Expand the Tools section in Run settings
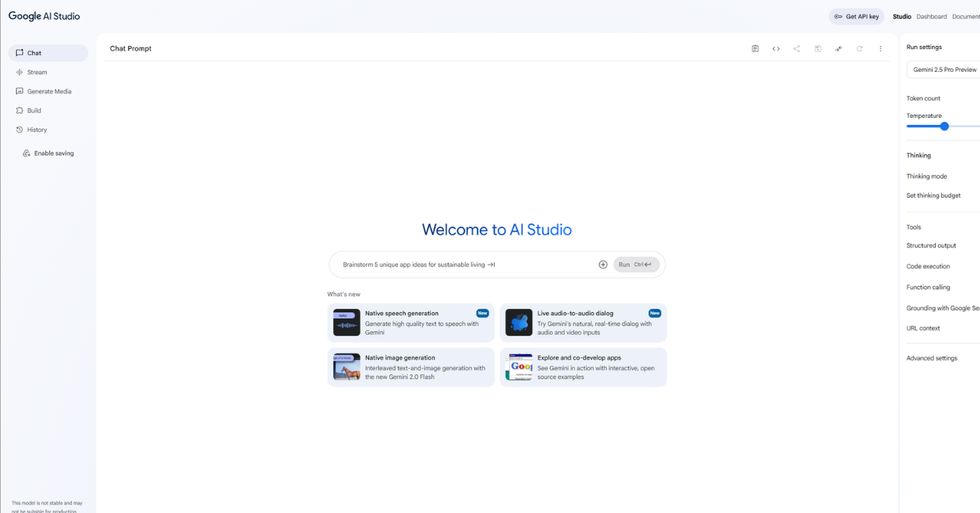The height and width of the screenshot is (513, 980). (x=914, y=227)
